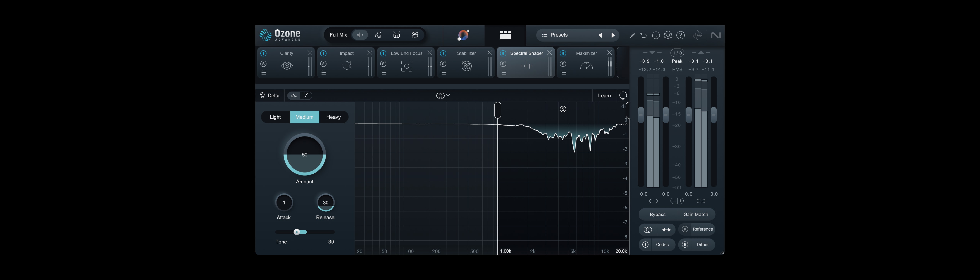
Task: Click the Bypass button
Action: (657, 214)
